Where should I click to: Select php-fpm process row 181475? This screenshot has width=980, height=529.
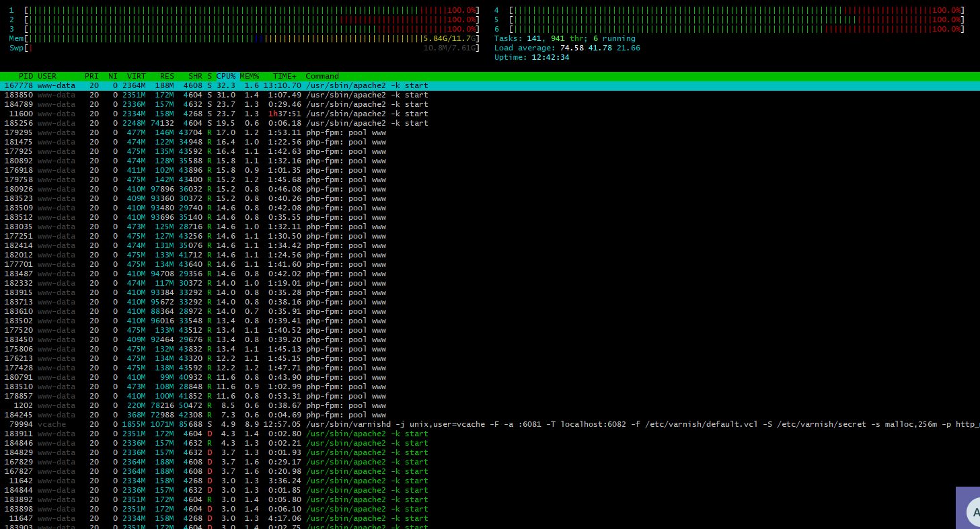[490, 142]
